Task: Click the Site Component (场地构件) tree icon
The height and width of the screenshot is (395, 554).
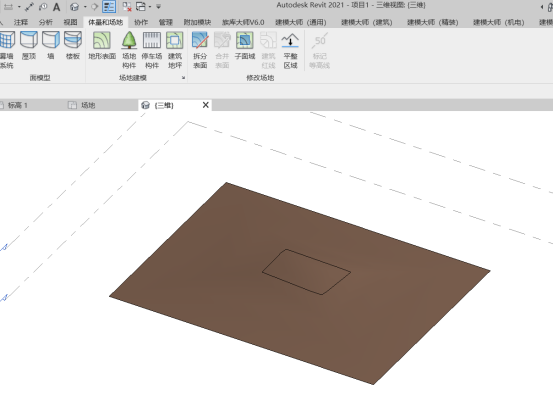Action: coord(129,40)
